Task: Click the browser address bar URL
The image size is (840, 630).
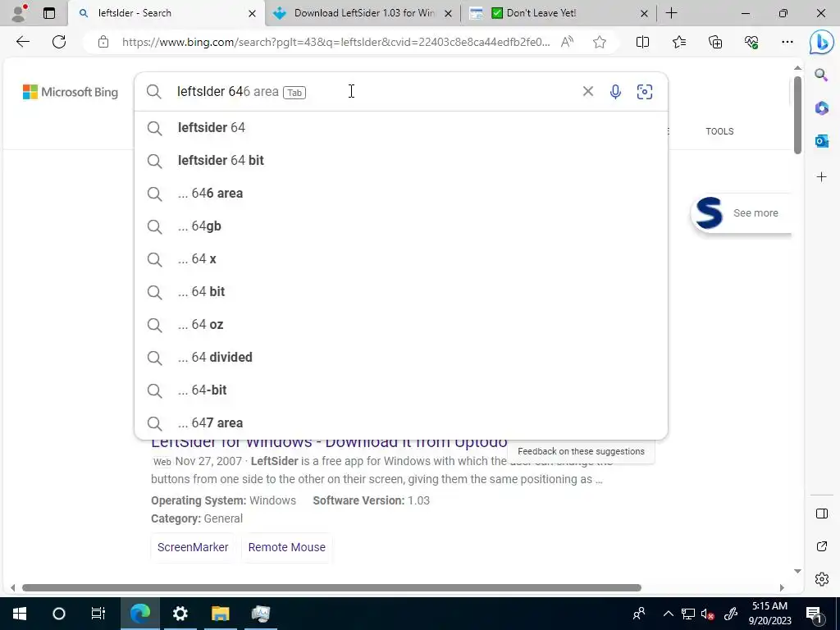Action: point(336,42)
